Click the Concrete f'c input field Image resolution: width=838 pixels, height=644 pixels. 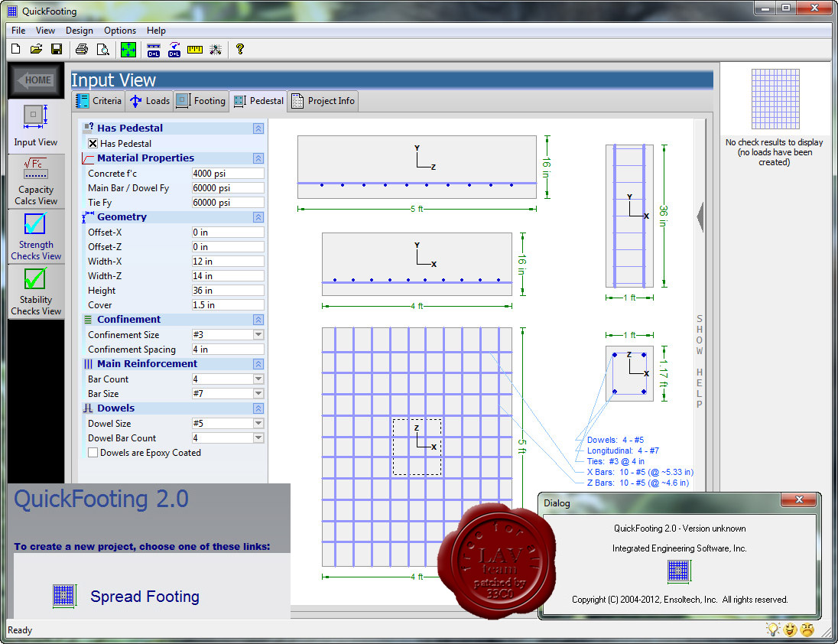coord(228,174)
